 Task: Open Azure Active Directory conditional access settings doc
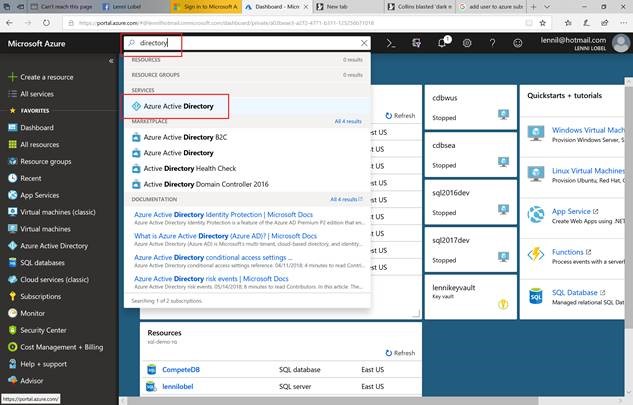tap(213, 257)
